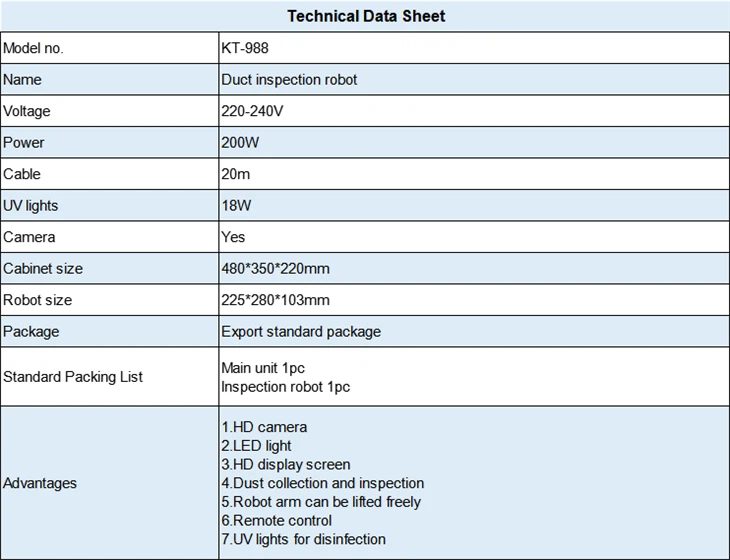This screenshot has height=560, width=730.
Task: Select the Duct inspection robot cell
Action: coord(474,80)
